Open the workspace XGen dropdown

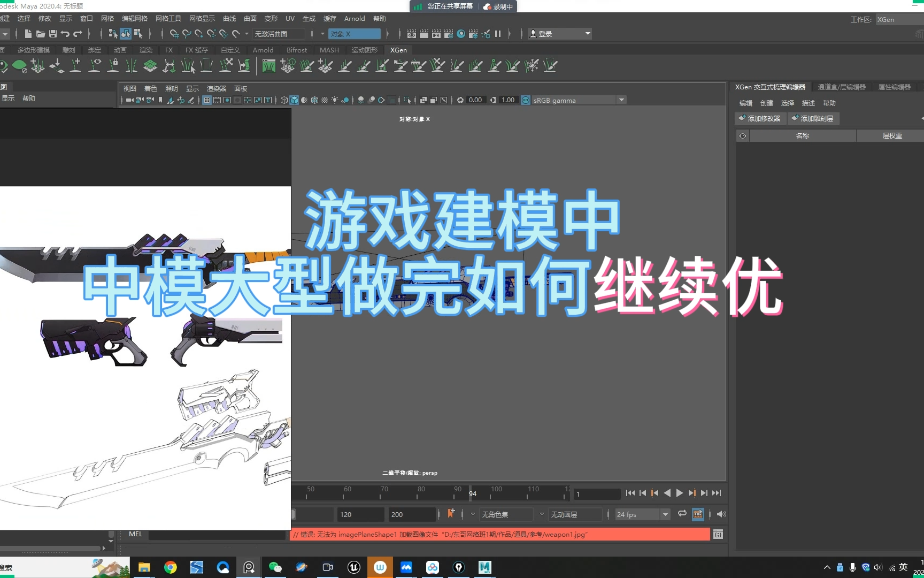point(899,19)
